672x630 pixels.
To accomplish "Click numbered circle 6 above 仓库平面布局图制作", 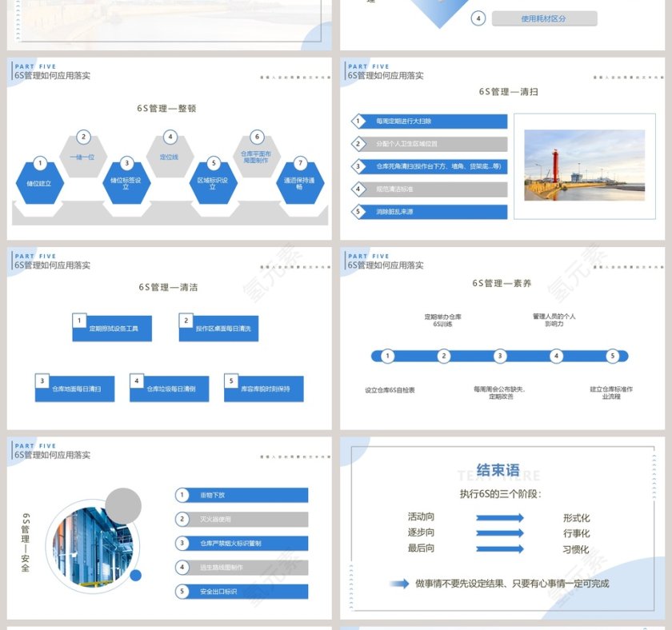I will [x=256, y=136].
